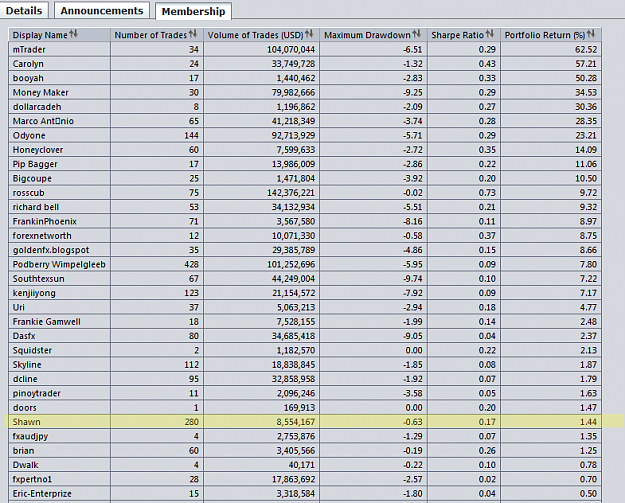Image resolution: width=625 pixels, height=503 pixels.
Task: Click rosscub's Sharpe ratio 0.73
Action: (487, 193)
